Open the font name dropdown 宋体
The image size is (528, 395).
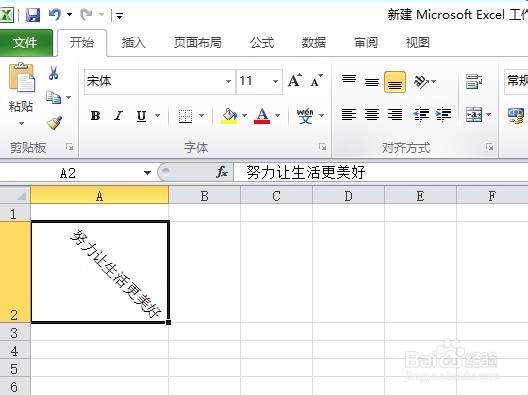[x=228, y=81]
